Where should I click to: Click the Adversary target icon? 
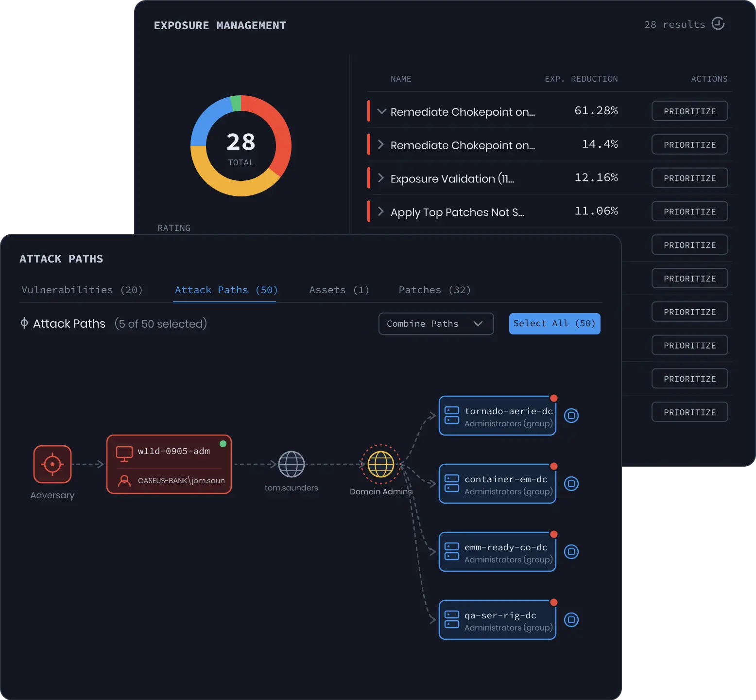(x=52, y=464)
